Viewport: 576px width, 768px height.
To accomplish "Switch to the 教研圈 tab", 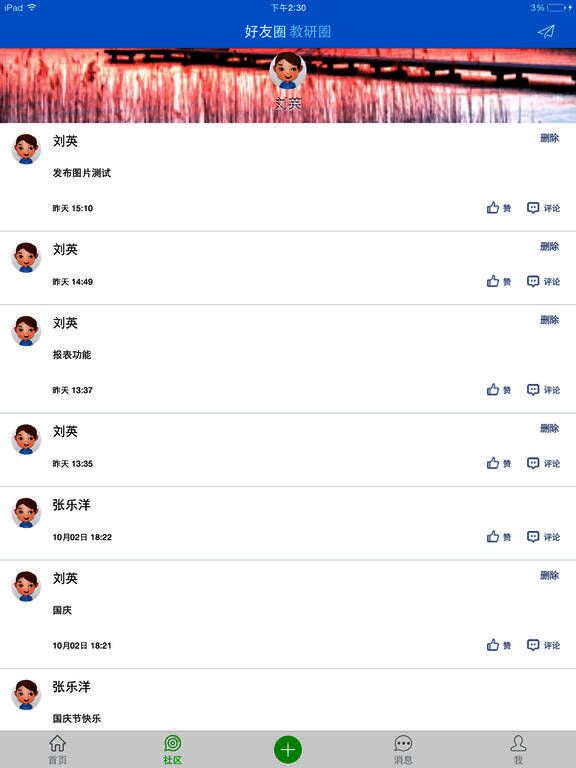I will (310, 32).
